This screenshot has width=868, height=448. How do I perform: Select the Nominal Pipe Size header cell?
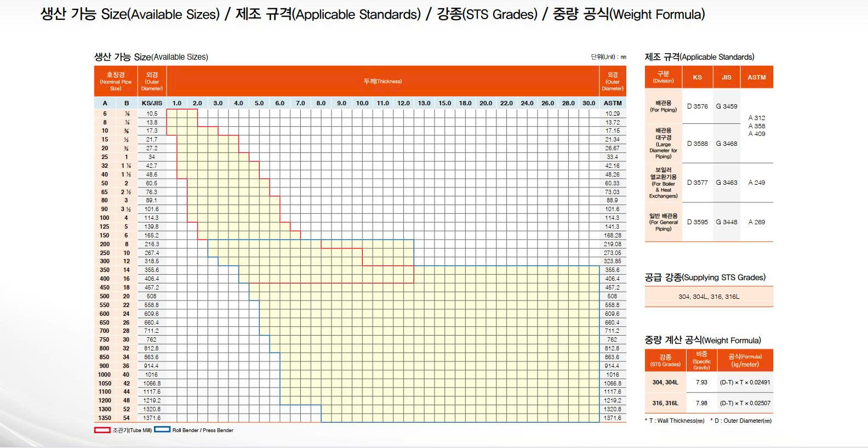116,81
